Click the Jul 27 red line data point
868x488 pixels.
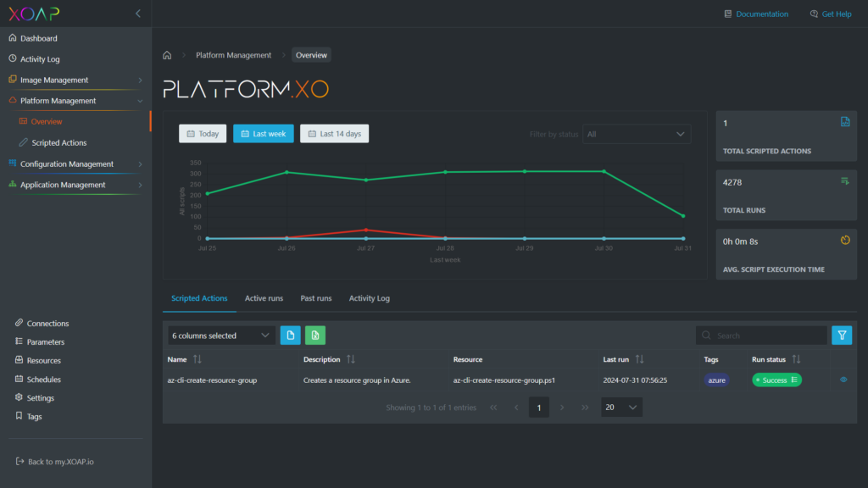point(366,230)
